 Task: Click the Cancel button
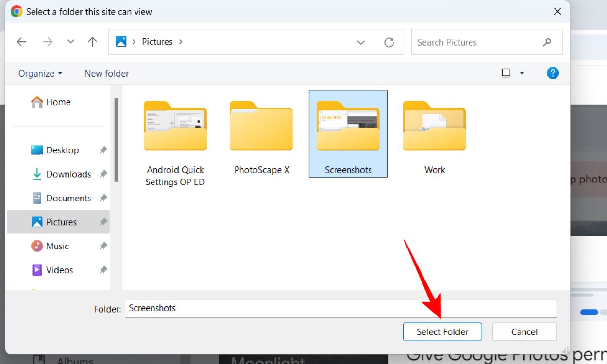(x=524, y=332)
